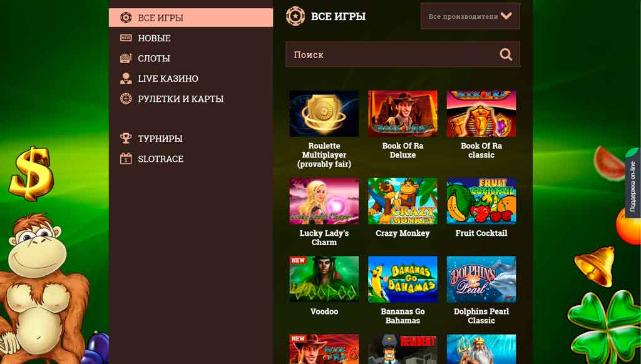Go to the ТУРНИРЫ page
Image resolution: width=641 pixels, height=364 pixels.
coord(160,138)
